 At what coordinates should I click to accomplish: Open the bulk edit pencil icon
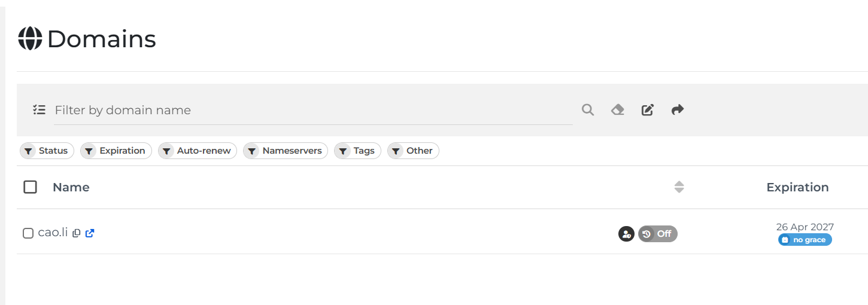pos(648,110)
